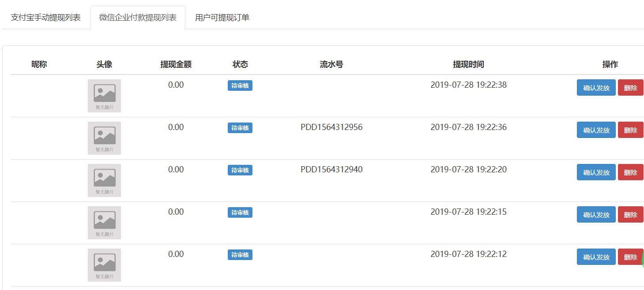Click timestamp 2019-07-28 19:22:38
The width and height of the screenshot is (644, 290).
click(x=468, y=85)
